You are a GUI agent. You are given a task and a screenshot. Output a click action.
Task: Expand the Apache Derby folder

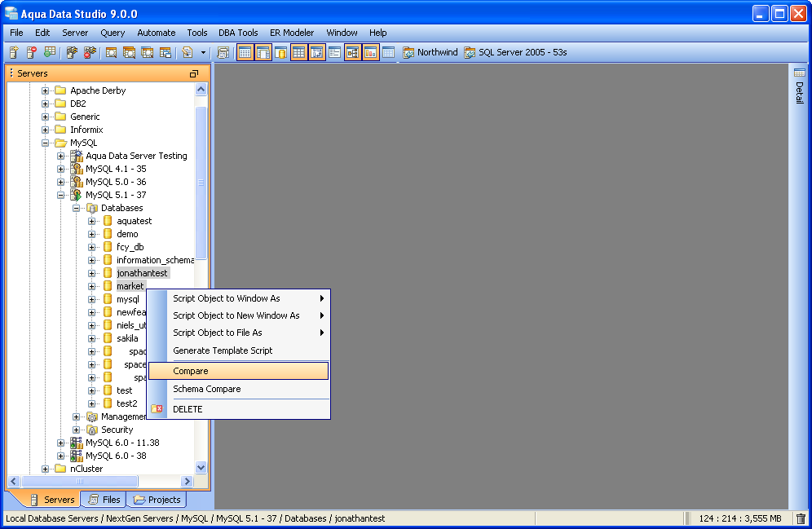tap(45, 90)
